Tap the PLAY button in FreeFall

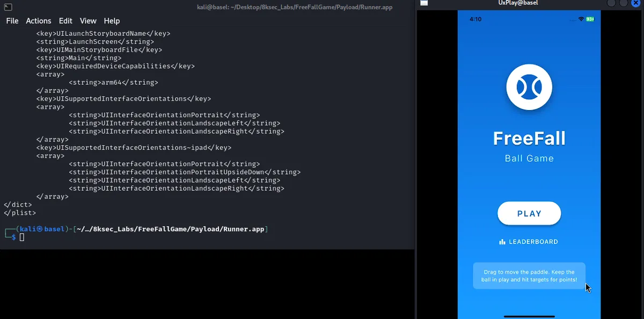click(x=529, y=214)
